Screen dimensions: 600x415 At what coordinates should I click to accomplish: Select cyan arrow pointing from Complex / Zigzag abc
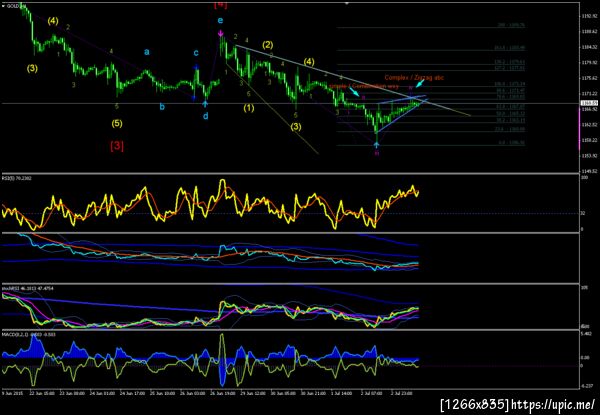point(420,83)
